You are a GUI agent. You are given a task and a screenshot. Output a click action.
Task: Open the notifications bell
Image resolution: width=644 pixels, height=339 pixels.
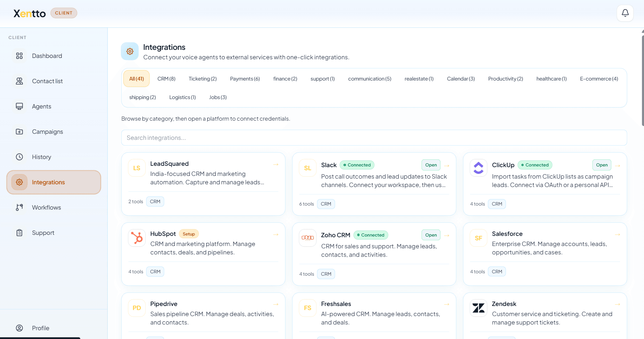[625, 13]
